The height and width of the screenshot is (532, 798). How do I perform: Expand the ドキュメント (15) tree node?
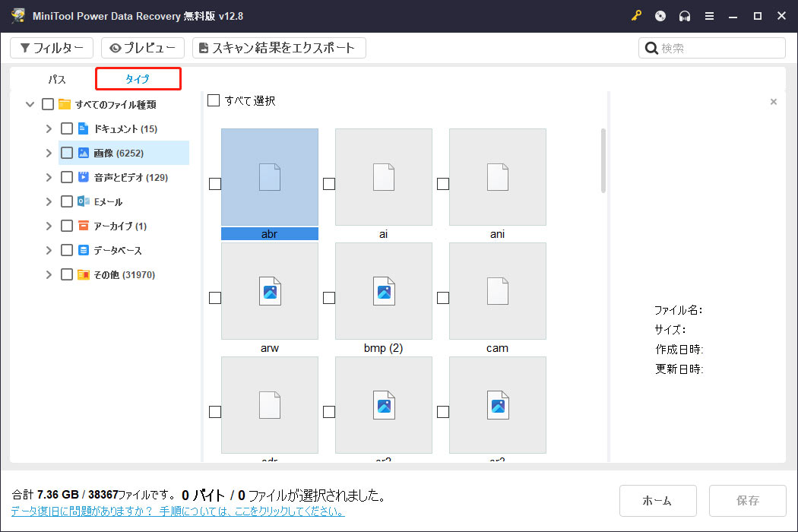[48, 128]
